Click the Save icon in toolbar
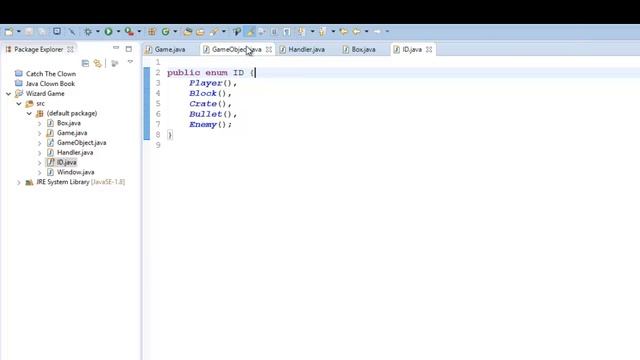 pos(29,31)
